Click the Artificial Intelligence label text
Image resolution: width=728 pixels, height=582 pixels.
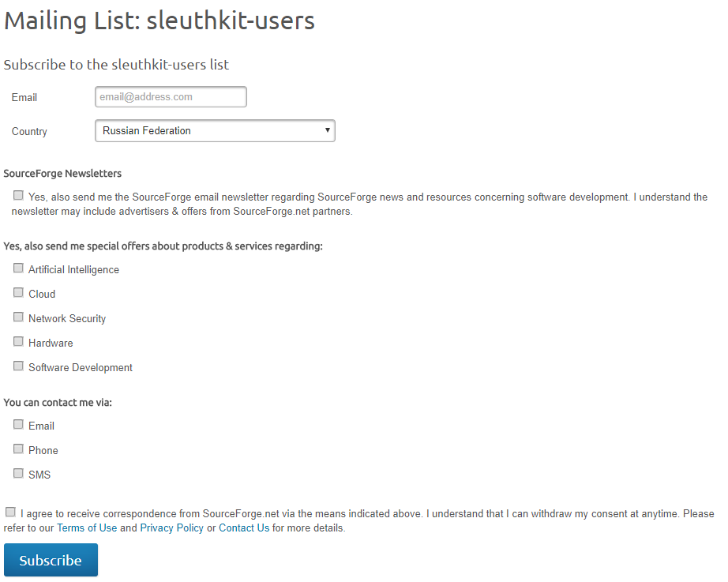click(x=73, y=270)
